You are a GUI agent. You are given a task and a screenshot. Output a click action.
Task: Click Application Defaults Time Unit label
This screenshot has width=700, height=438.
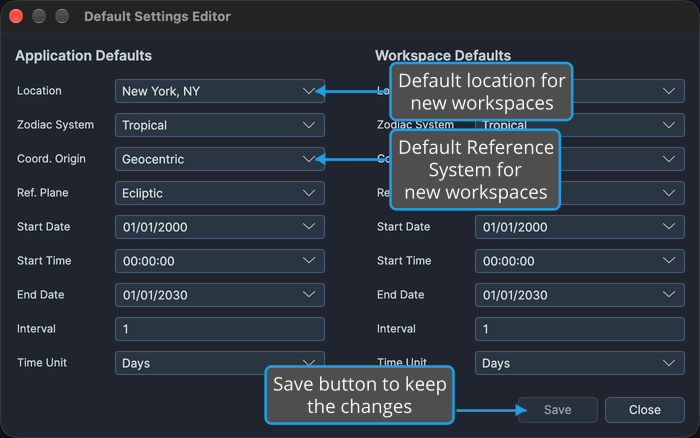pos(42,363)
